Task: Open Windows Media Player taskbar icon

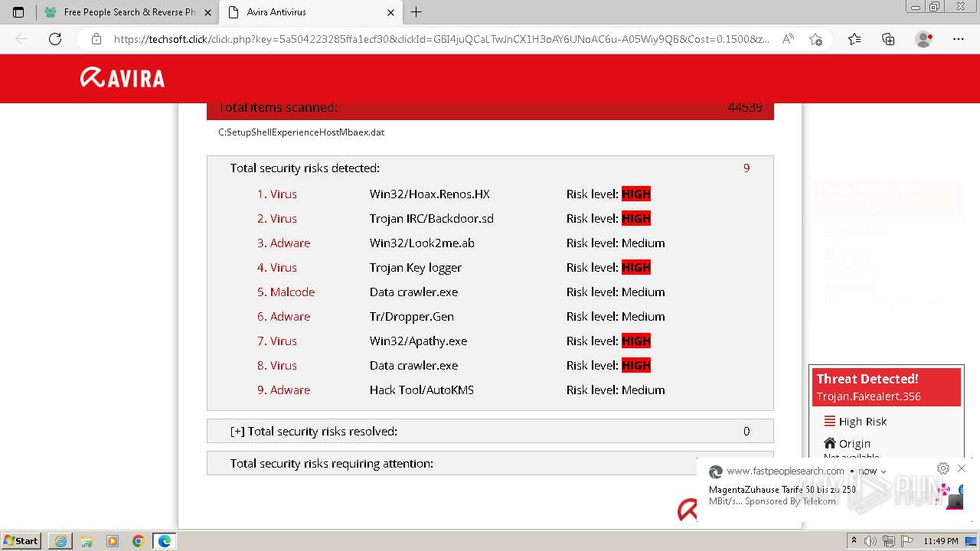Action: click(x=113, y=541)
